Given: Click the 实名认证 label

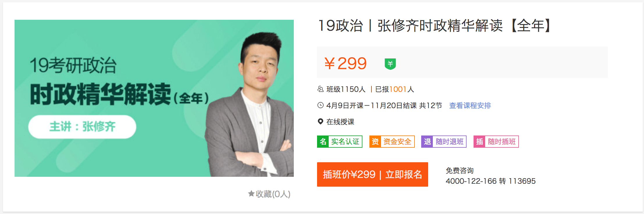Looking at the screenshot, I should click(345, 142).
